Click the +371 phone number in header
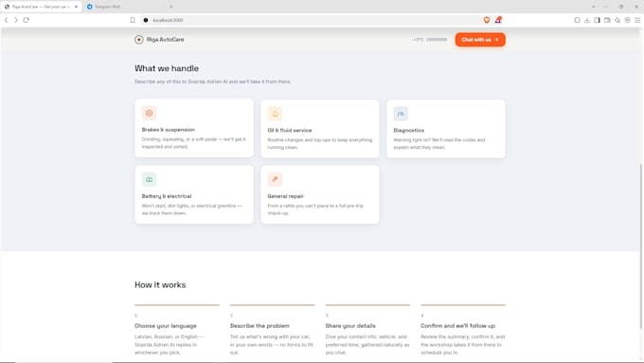This screenshot has height=363, width=644. coord(430,40)
